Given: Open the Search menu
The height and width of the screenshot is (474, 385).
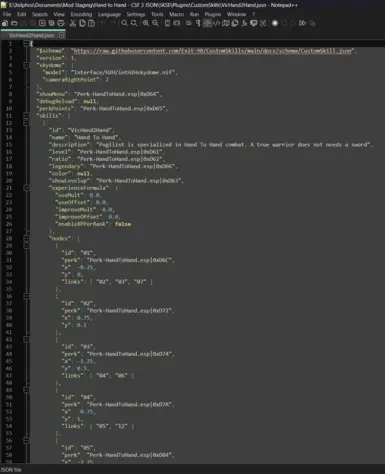Looking at the screenshot, I should pyautogui.click(x=40, y=14).
